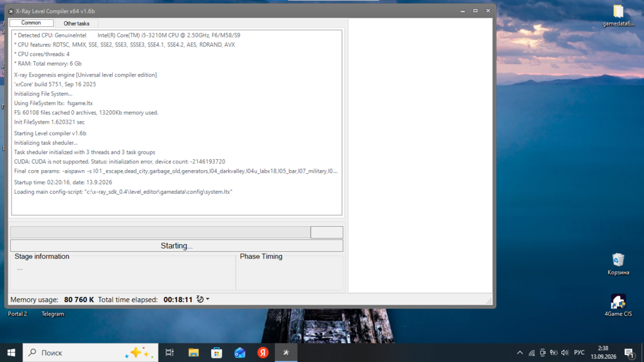
Task: Switch input language via РУС indicator
Action: pos(579,352)
